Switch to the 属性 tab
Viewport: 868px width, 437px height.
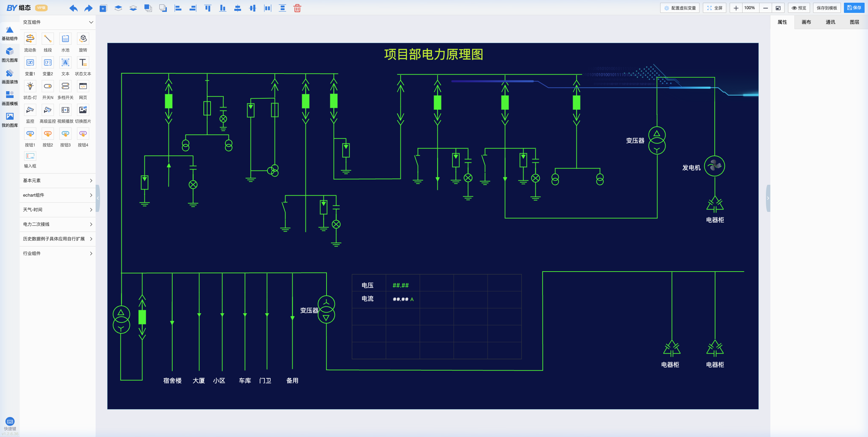click(782, 22)
